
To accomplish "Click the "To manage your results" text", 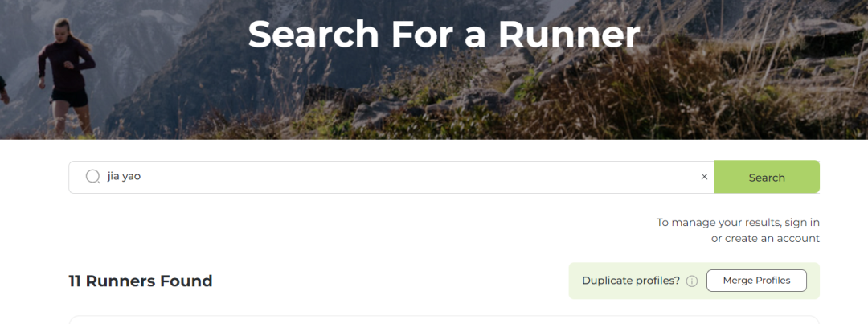I will 719,222.
